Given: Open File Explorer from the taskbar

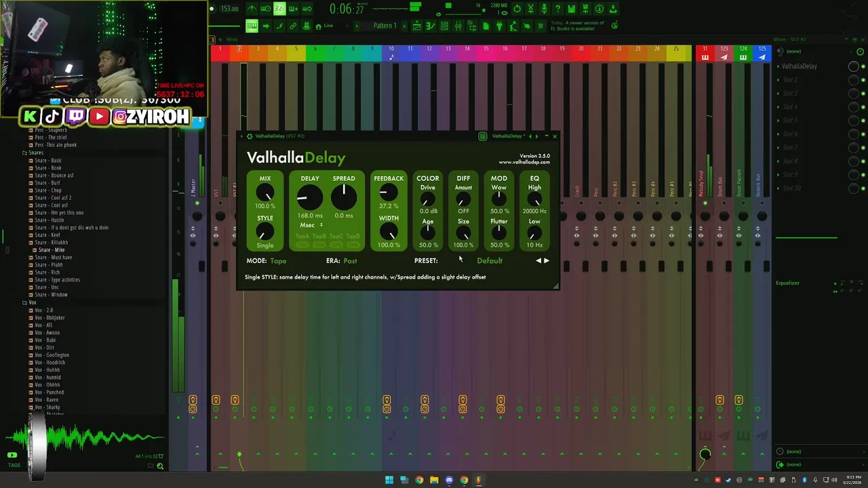Looking at the screenshot, I should click(x=434, y=480).
